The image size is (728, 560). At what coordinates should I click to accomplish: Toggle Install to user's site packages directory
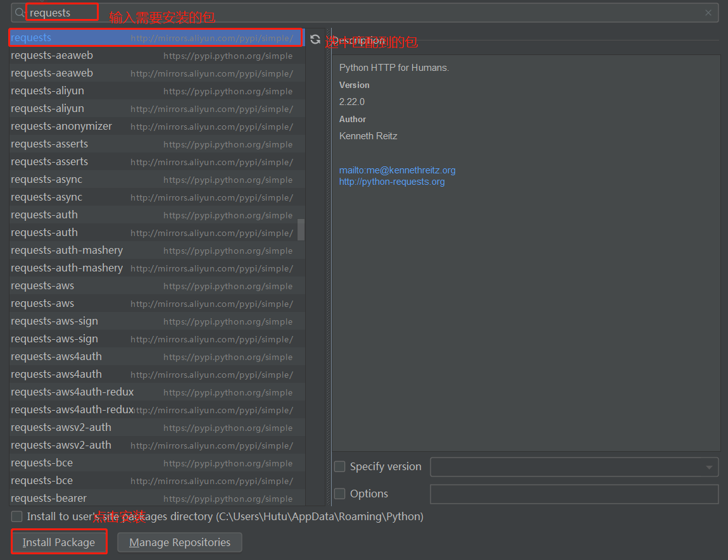click(x=16, y=516)
